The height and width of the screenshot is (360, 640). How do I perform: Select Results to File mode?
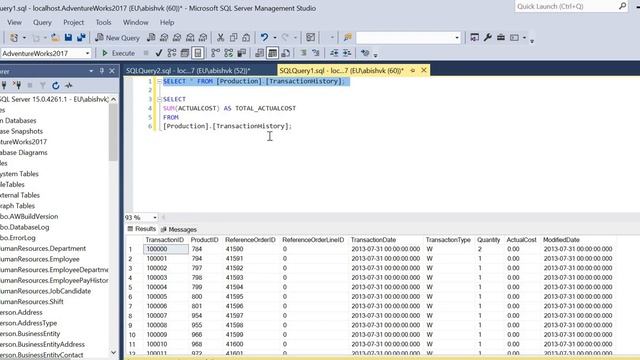pyautogui.click(x=286, y=53)
